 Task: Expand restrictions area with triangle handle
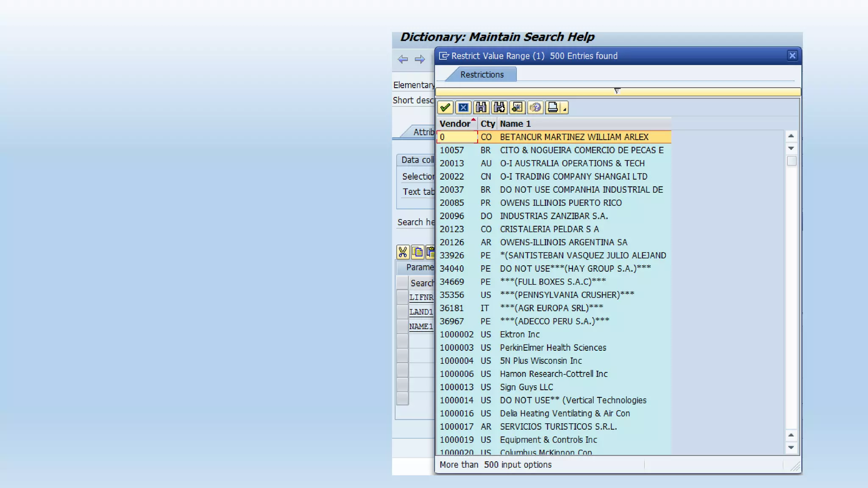pos(617,91)
